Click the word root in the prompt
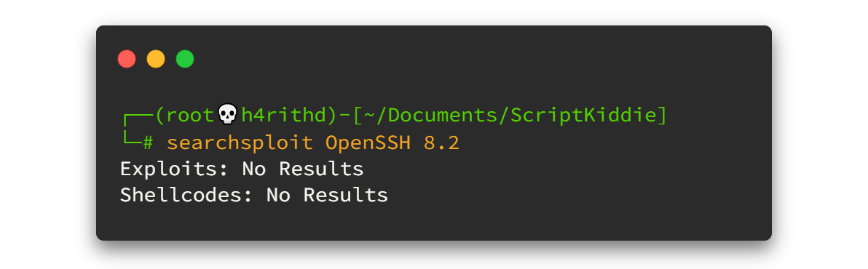The width and height of the screenshot is (868, 269). tap(192, 115)
